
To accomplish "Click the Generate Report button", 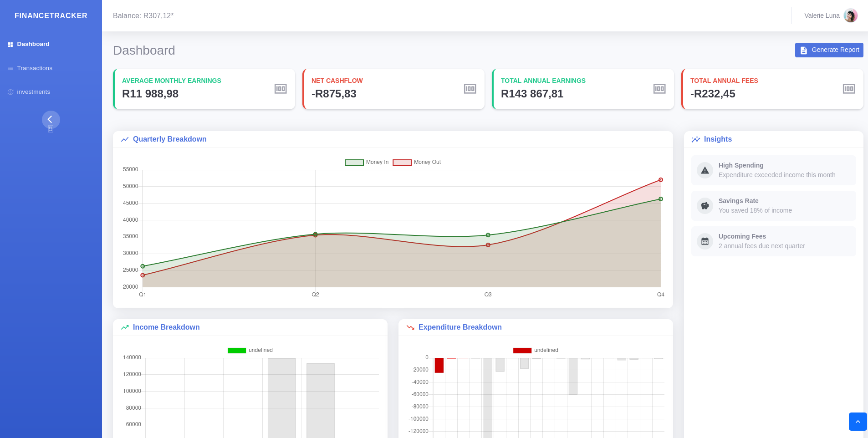I will (829, 50).
